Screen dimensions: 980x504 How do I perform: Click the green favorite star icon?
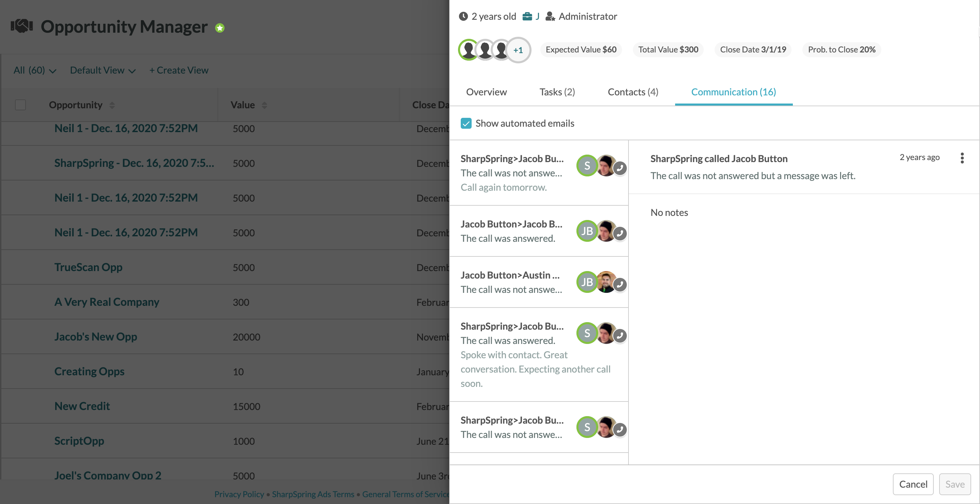[220, 28]
